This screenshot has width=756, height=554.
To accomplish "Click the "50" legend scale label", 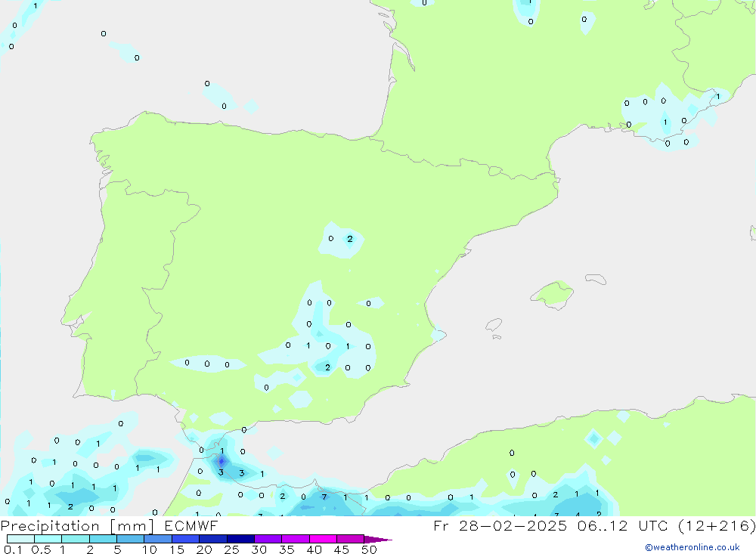I will click(369, 549).
